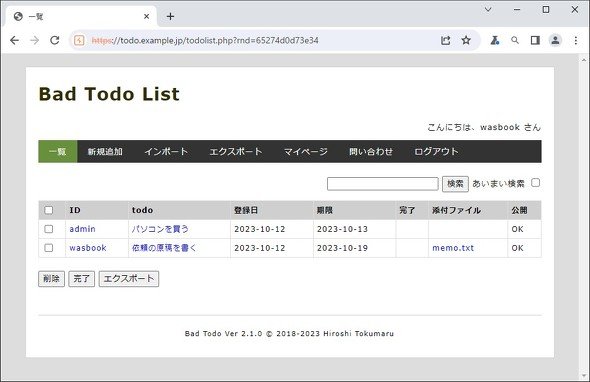This screenshot has height=382, width=590.
Task: Go to マイページ in the navigation bar
Action: pyautogui.click(x=306, y=152)
